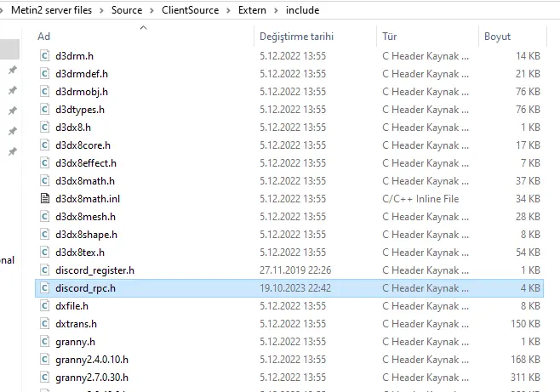Select the granny2.7.0.30.h file
The height and width of the screenshot is (392, 560).
click(92, 377)
